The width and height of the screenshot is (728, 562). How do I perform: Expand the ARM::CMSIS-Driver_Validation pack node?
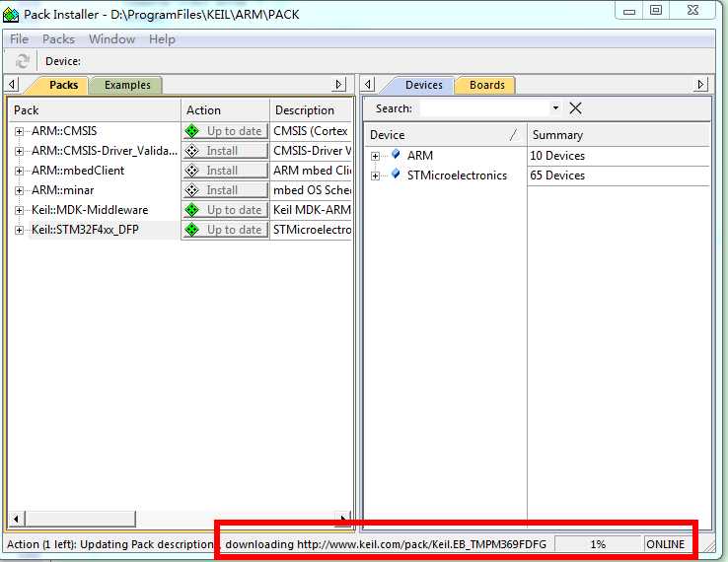pos(19,151)
